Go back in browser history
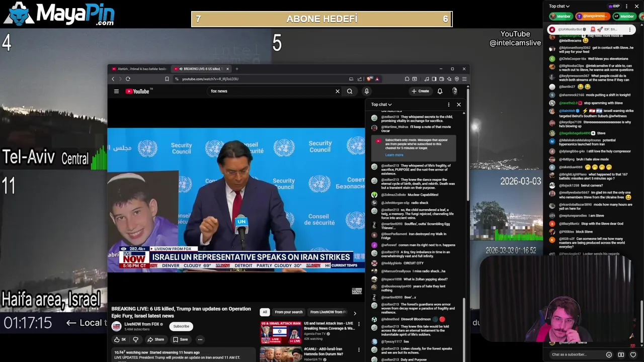644x362 pixels. tap(113, 79)
